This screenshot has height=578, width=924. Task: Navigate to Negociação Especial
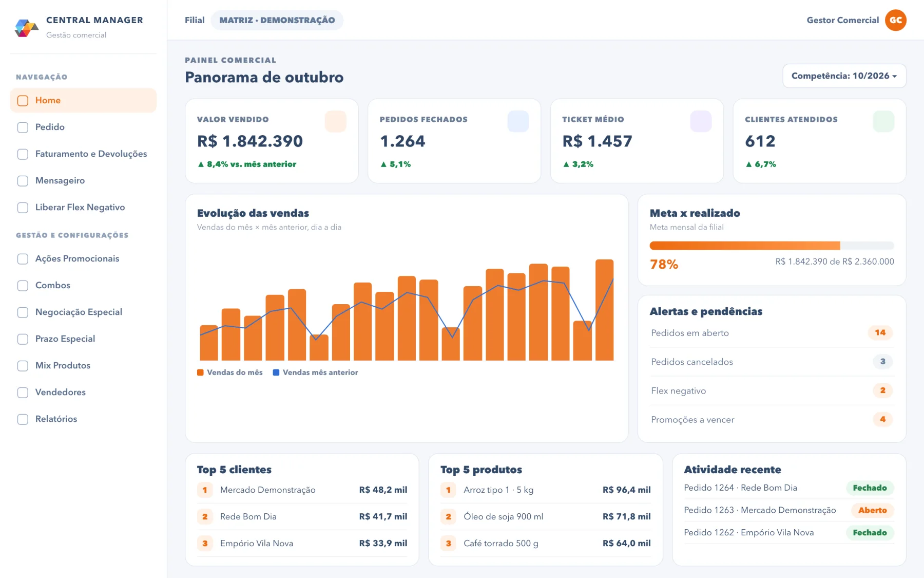83,312
